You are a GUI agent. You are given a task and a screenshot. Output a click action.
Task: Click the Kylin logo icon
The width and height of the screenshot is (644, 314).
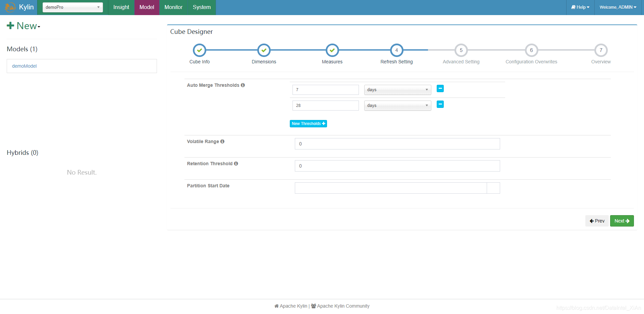pyautogui.click(x=10, y=7)
